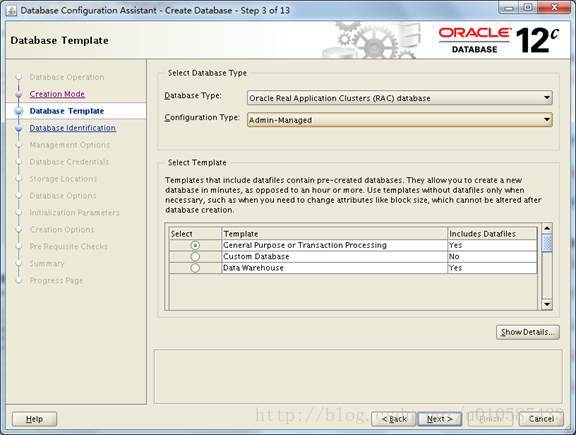Click the Next button
Viewport: 576px width, 435px height.
439,419
